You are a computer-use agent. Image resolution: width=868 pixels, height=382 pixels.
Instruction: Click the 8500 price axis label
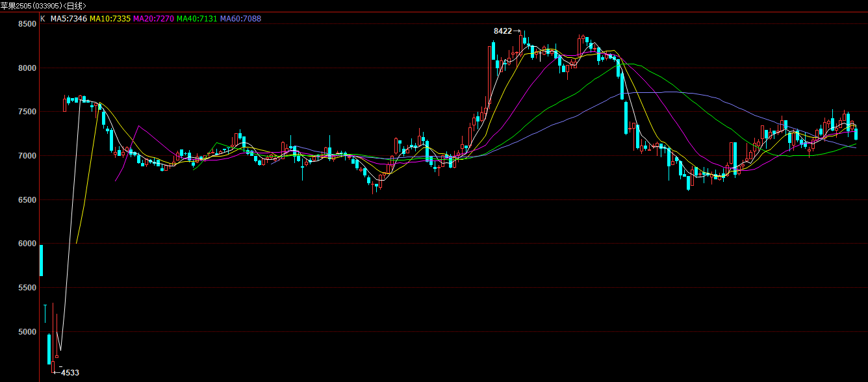[x=27, y=24]
